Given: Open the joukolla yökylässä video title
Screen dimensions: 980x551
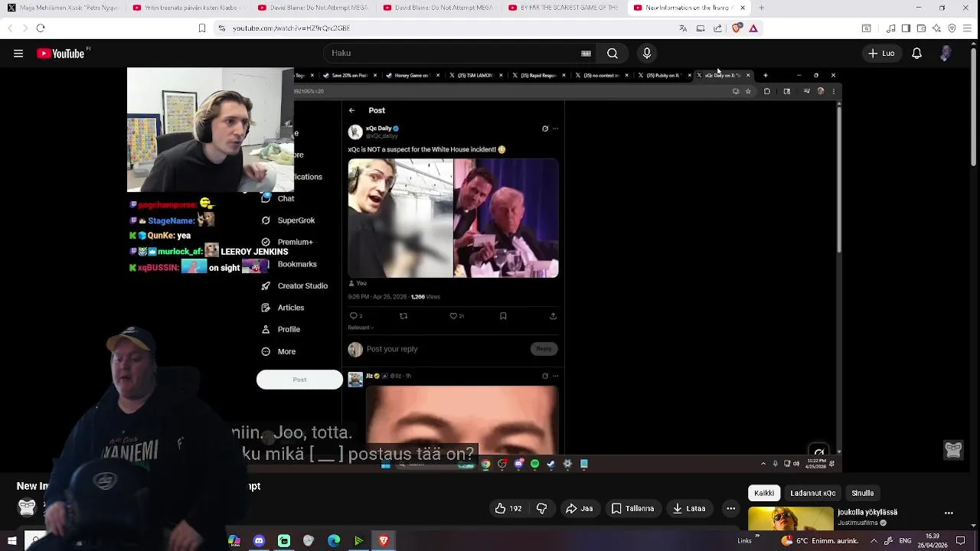Looking at the screenshot, I should 867,512.
